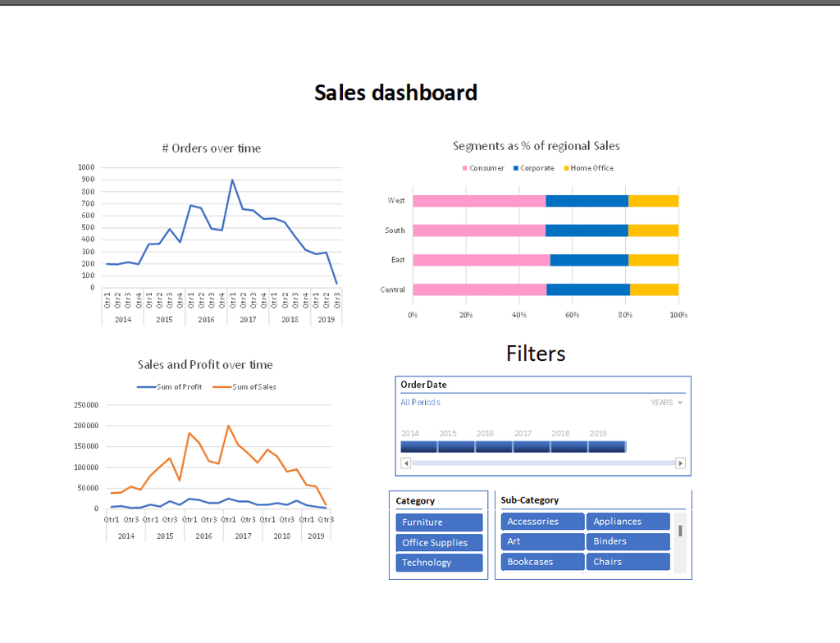This screenshot has width=840, height=643.
Task: Click the South bar's Corporate segment
Action: click(587, 230)
